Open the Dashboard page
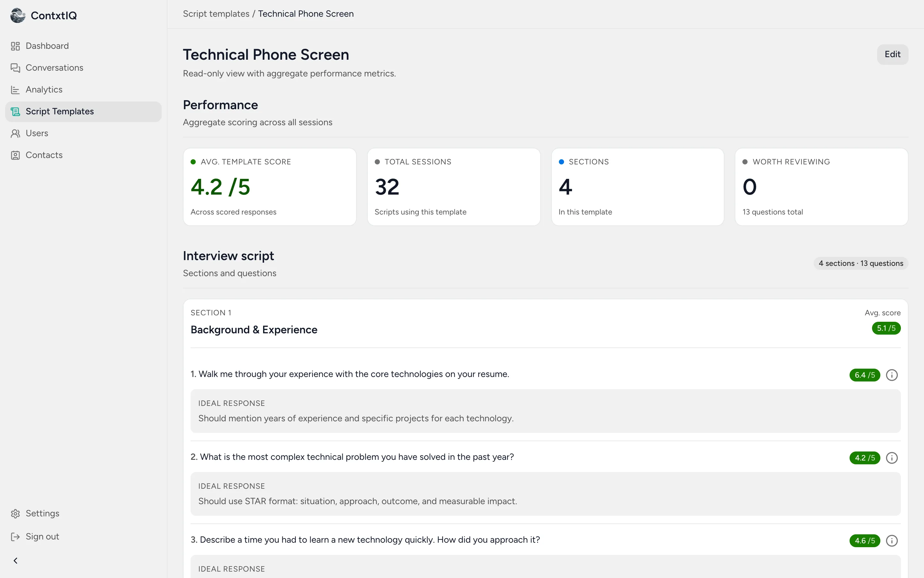 pyautogui.click(x=83, y=46)
